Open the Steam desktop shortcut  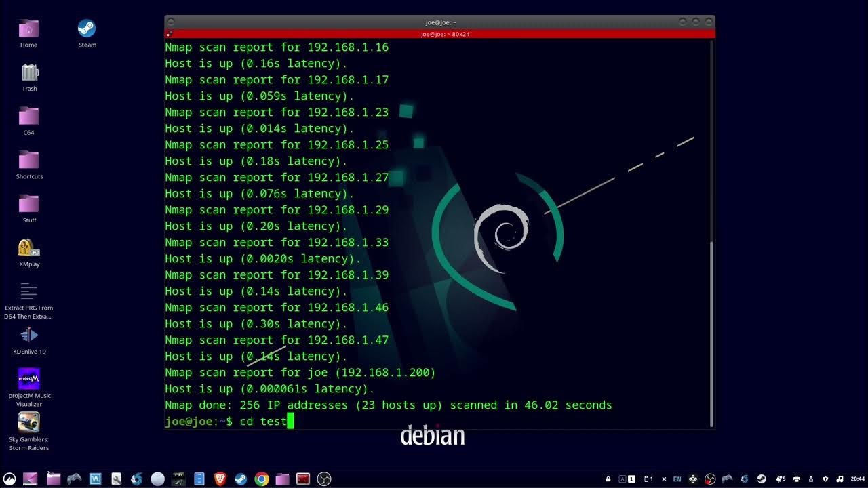[x=87, y=34]
